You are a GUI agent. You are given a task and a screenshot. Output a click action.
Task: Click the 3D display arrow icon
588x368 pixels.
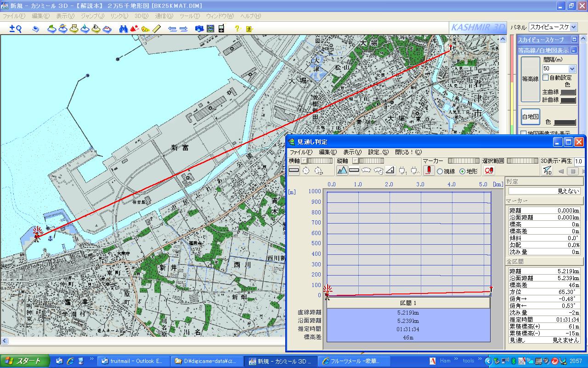pos(547,171)
